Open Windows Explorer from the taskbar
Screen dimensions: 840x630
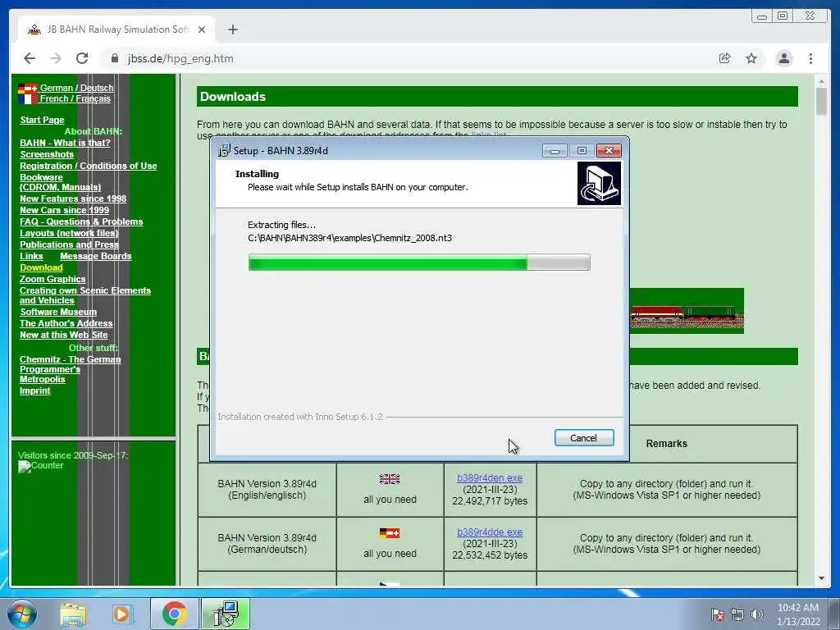click(x=73, y=614)
